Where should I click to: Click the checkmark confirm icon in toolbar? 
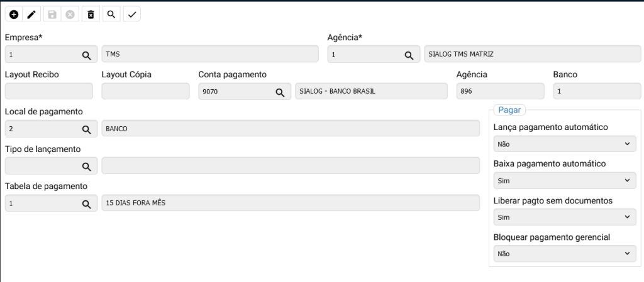coord(131,14)
